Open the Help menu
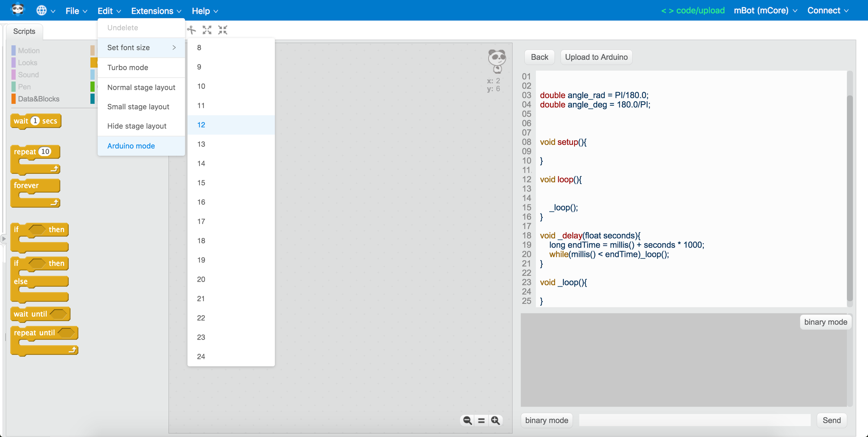Image resolution: width=868 pixels, height=437 pixels. tap(204, 11)
